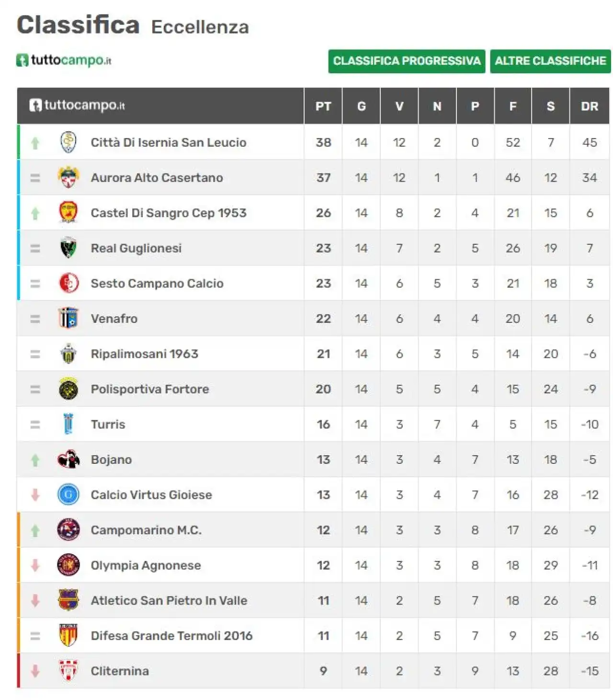
Task: Click the Real Guglionesi team badge
Action: tap(68, 248)
